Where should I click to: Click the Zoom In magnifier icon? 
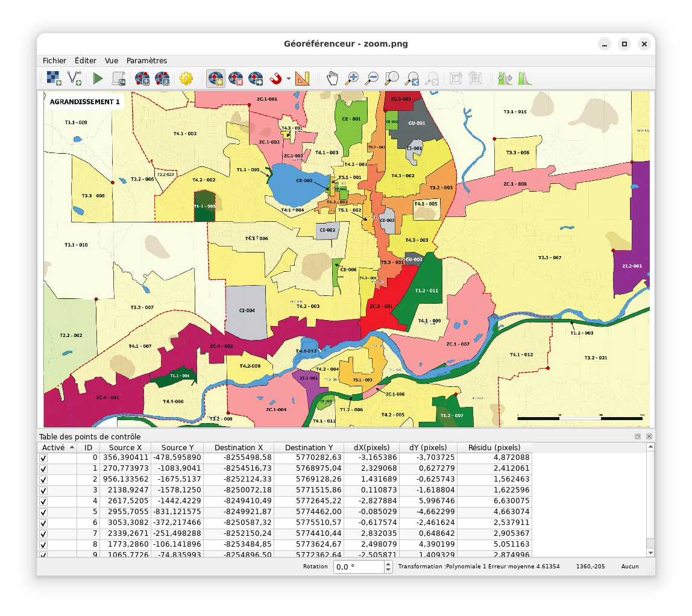tap(352, 78)
